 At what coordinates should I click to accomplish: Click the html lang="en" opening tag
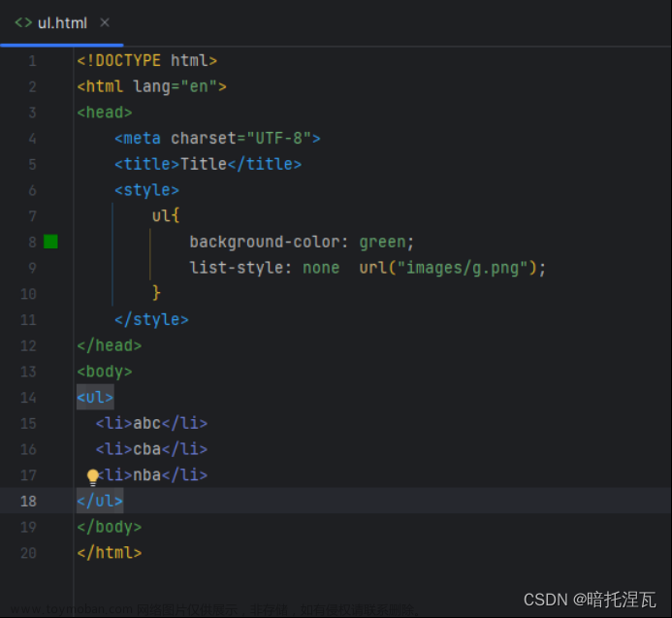(151, 86)
